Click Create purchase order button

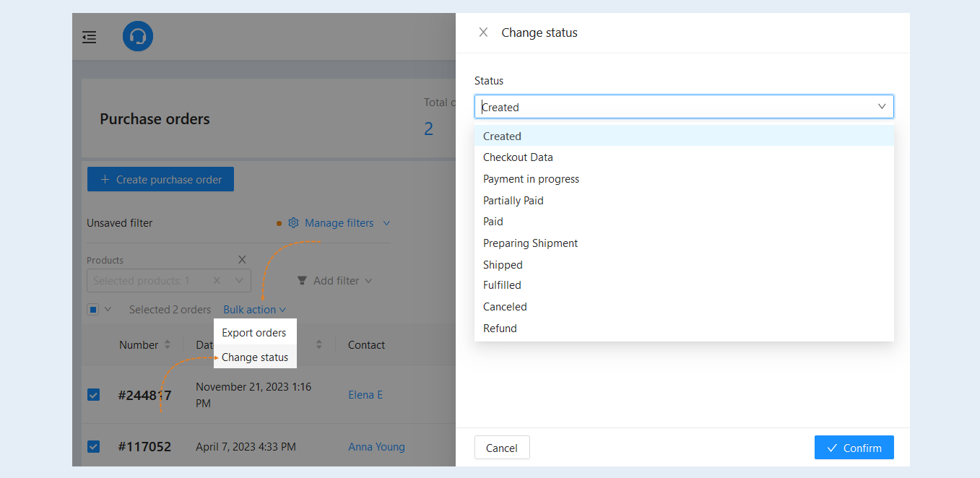click(160, 180)
